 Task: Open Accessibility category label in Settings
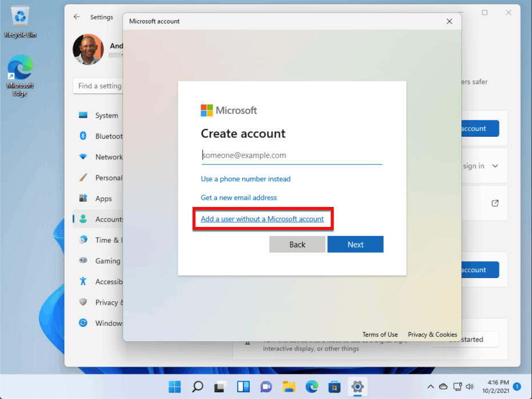109,282
